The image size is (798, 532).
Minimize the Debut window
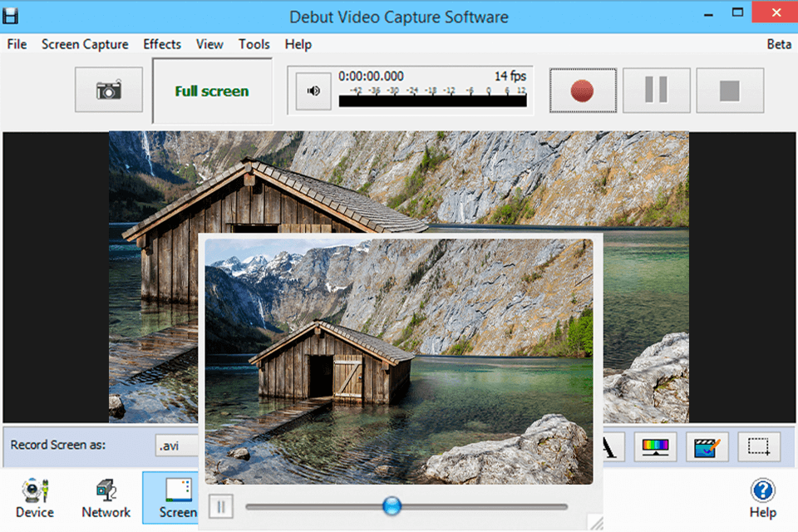[708, 14]
